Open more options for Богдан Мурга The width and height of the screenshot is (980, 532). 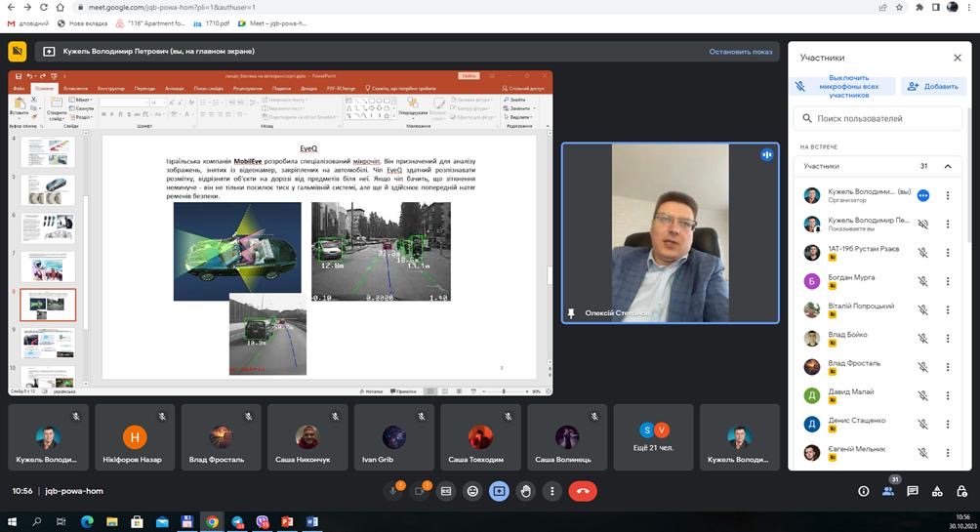click(x=947, y=281)
